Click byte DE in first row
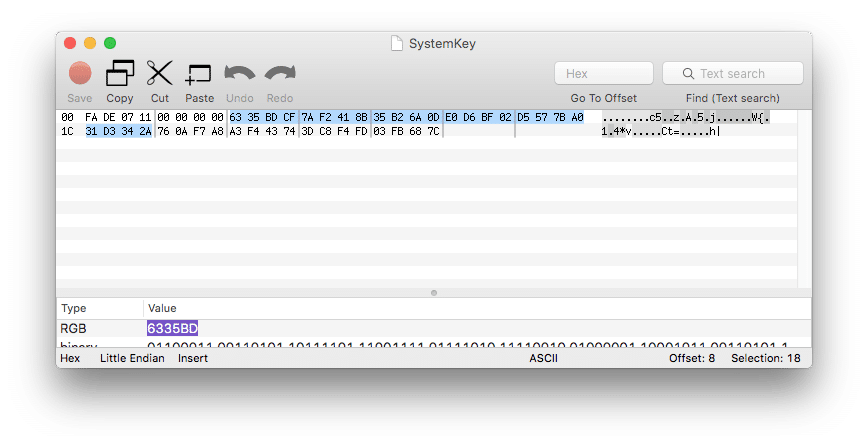Screen dimensions: 868x448 pos(109,117)
